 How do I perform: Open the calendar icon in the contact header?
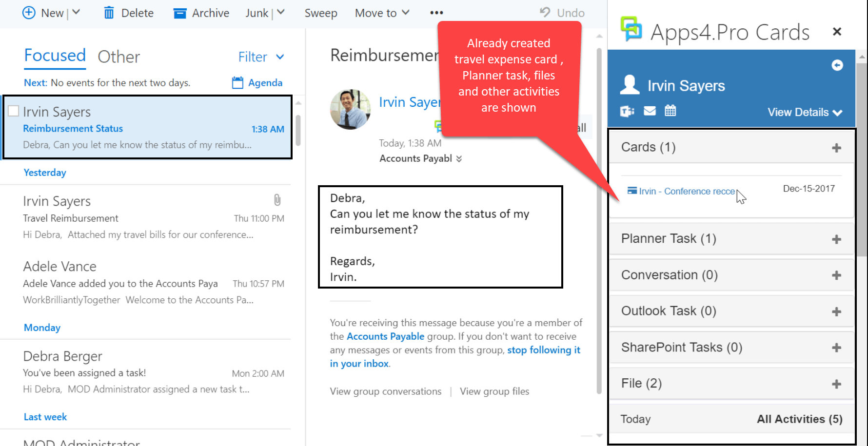[x=671, y=111]
